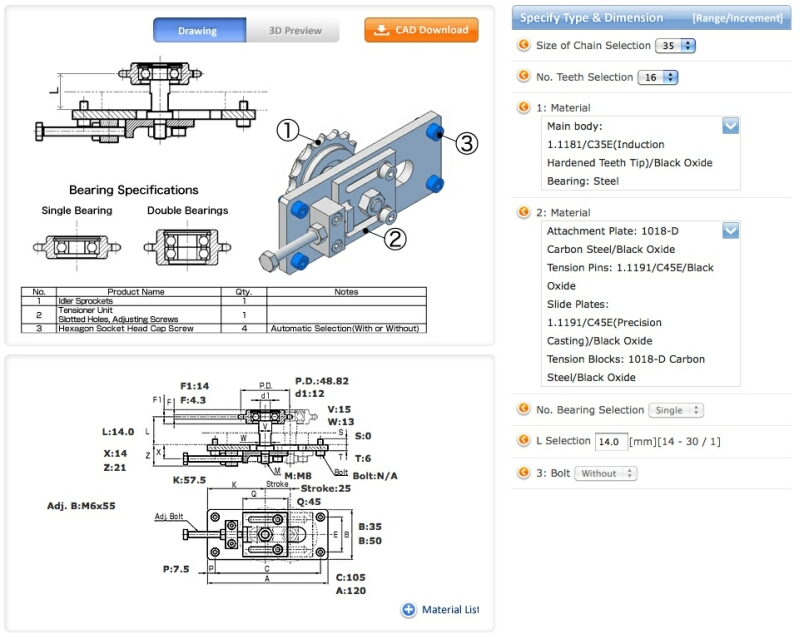Click the Specify Type & Dimension header
This screenshot has width=800, height=639.
pyautogui.click(x=591, y=18)
